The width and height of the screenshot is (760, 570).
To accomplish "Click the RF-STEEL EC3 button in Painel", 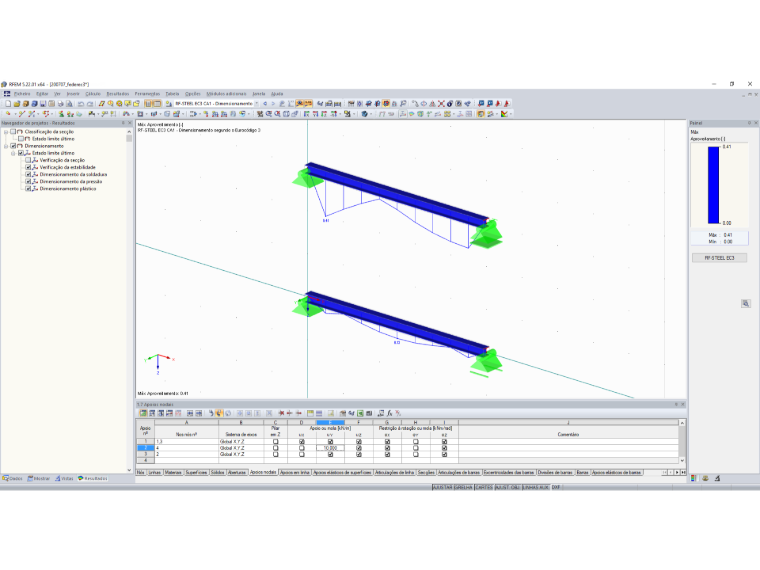I will (719, 258).
